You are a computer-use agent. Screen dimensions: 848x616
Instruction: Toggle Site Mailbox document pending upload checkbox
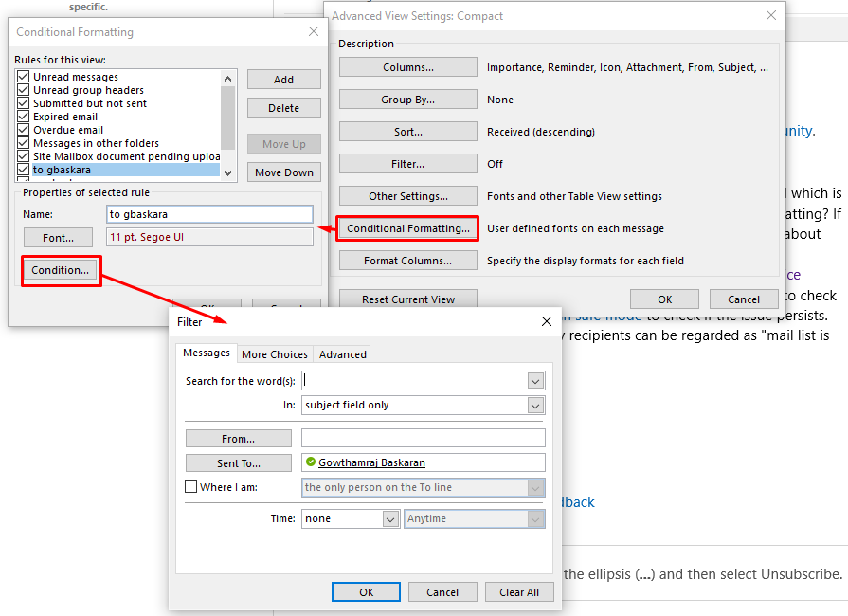24,155
